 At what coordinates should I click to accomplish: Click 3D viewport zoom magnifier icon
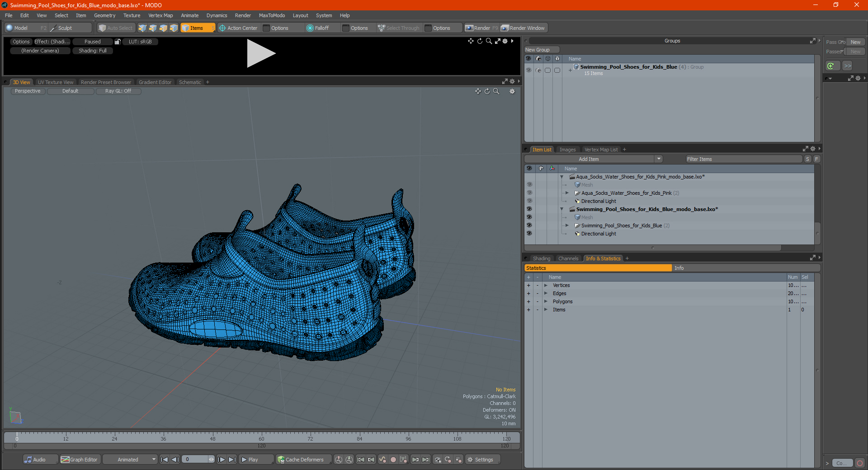point(496,91)
